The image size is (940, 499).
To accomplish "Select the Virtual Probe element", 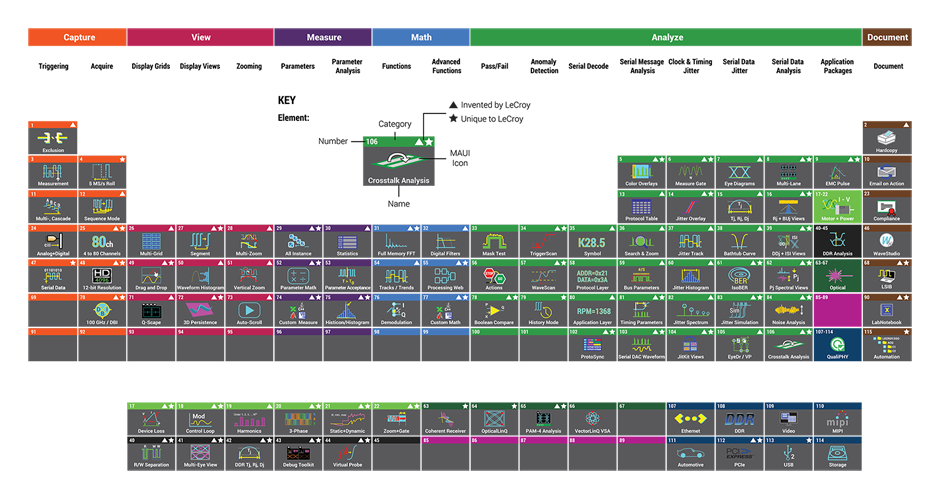I will pos(347,453).
